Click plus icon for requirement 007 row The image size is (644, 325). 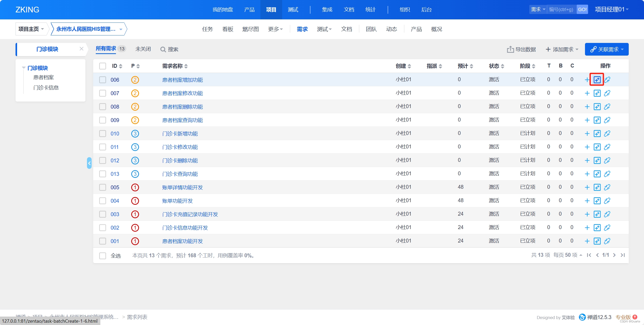coord(587,93)
